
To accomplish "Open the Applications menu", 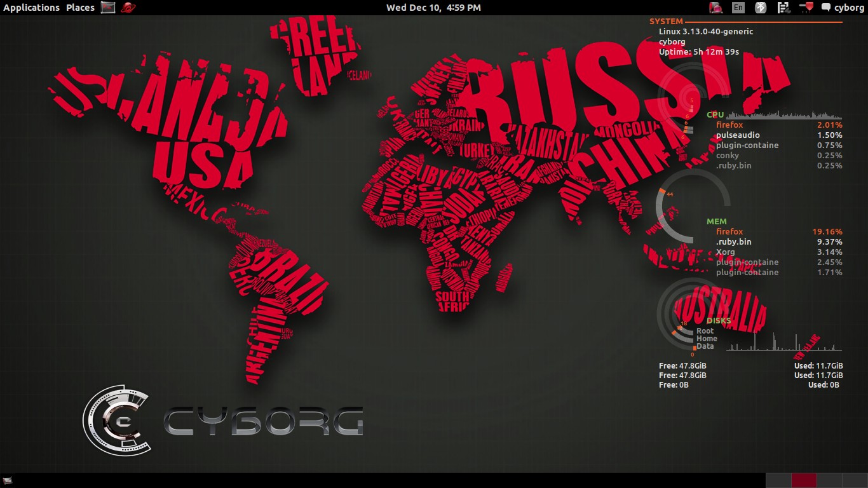I will coord(31,8).
